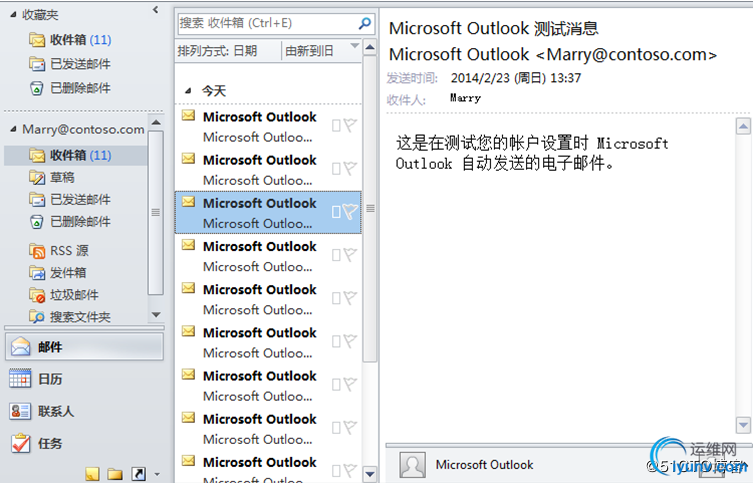Flag the selected highlighted message
This screenshot has height=483, width=753.
click(x=351, y=211)
